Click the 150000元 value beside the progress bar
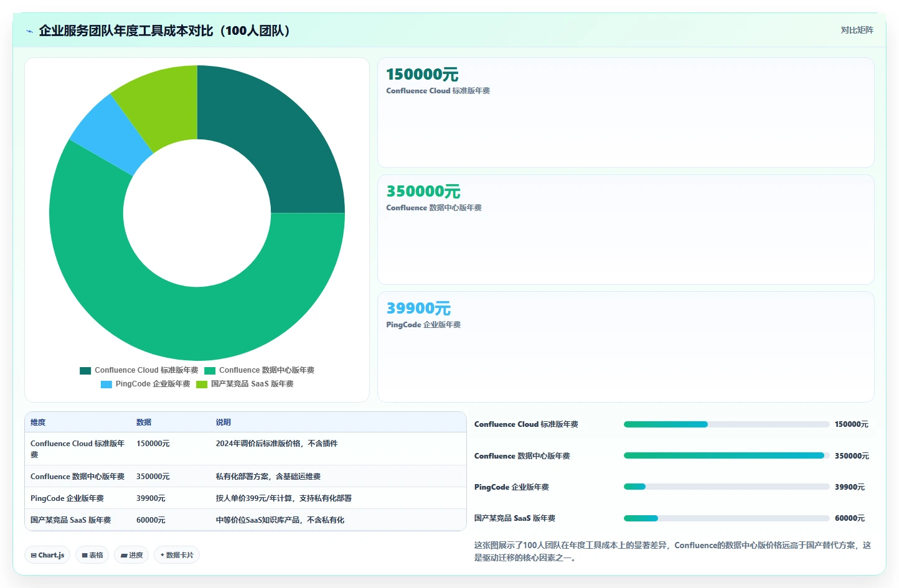The height and width of the screenshot is (588, 899). (851, 424)
